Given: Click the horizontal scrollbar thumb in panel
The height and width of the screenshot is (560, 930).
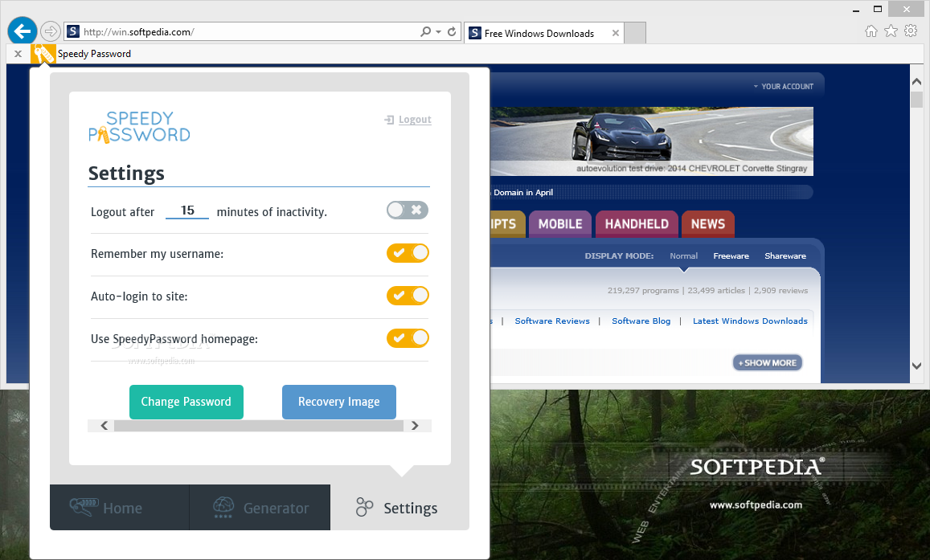Looking at the screenshot, I should pos(259,426).
